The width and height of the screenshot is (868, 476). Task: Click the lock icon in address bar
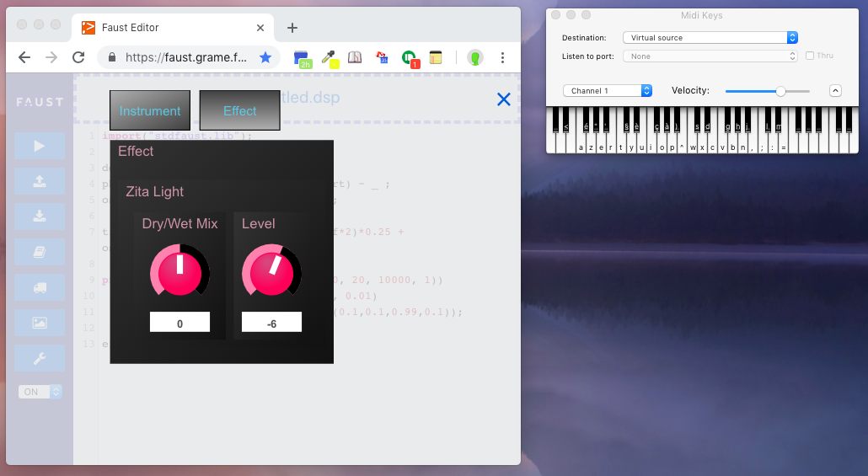tap(112, 57)
